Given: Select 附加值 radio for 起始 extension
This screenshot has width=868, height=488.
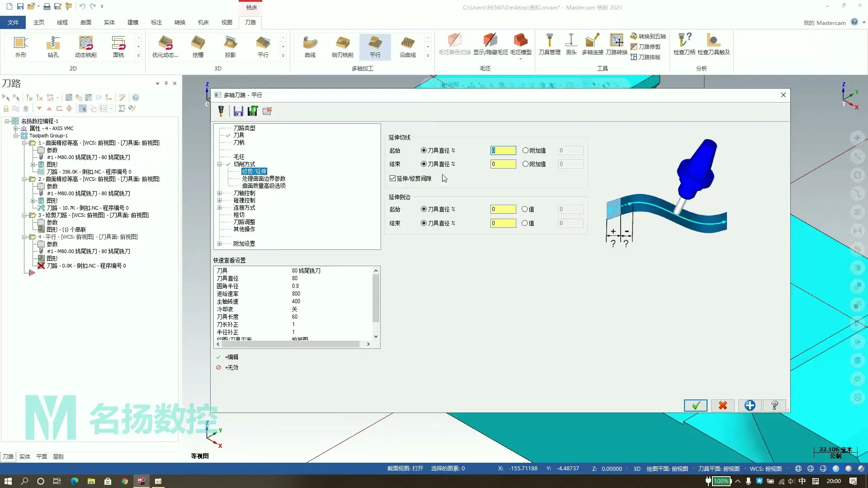Looking at the screenshot, I should point(525,150).
